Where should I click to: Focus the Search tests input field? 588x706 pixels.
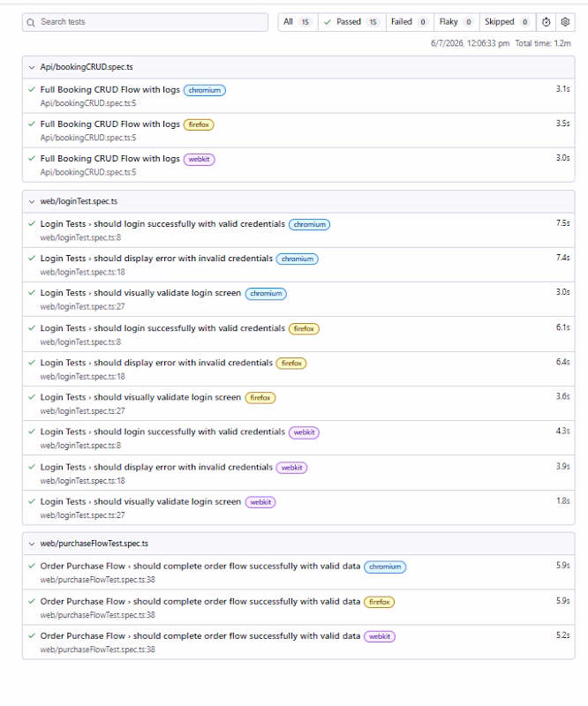(145, 22)
